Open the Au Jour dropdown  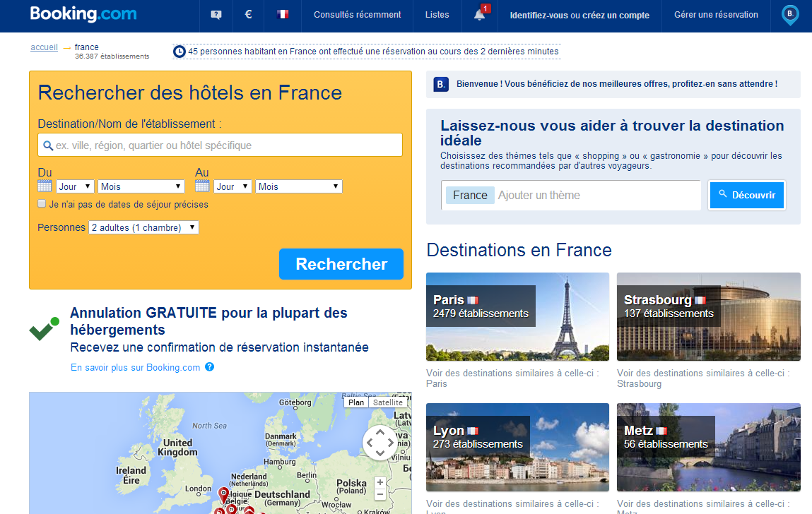tap(233, 186)
